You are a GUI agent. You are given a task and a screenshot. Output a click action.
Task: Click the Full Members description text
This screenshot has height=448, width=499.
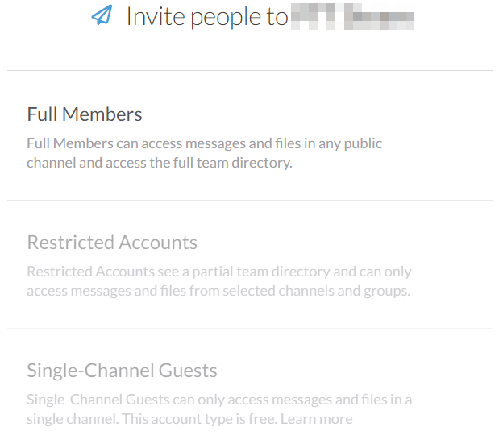point(204,153)
